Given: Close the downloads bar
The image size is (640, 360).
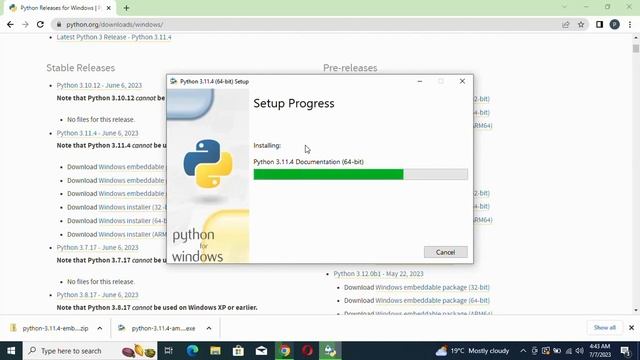Looking at the screenshot, I should 631,328.
